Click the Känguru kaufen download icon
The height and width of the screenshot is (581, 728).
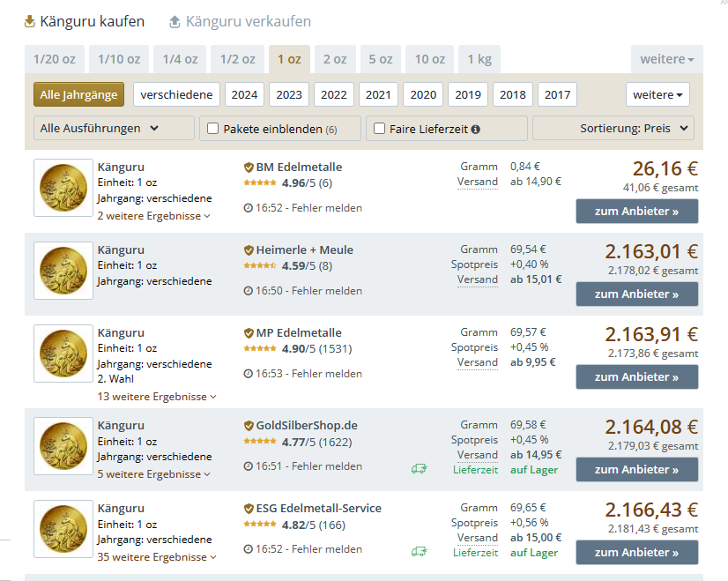click(30, 21)
